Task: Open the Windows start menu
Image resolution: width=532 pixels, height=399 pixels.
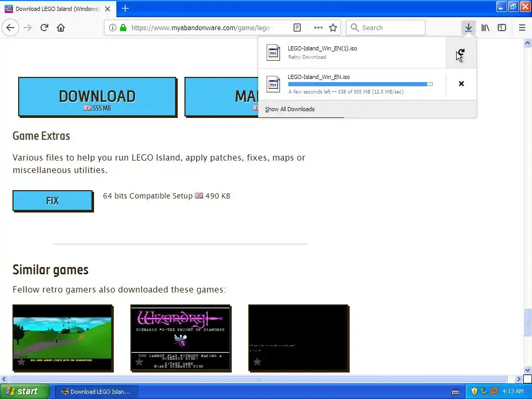Action: (x=24, y=391)
